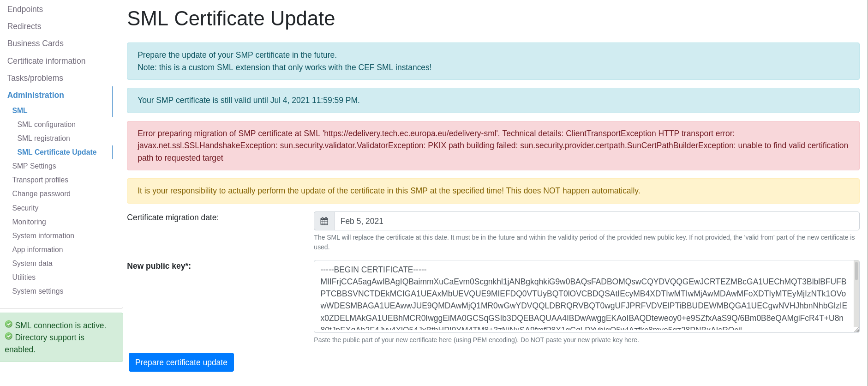Open the date picker calendar icon
The image size is (868, 386).
[323, 221]
